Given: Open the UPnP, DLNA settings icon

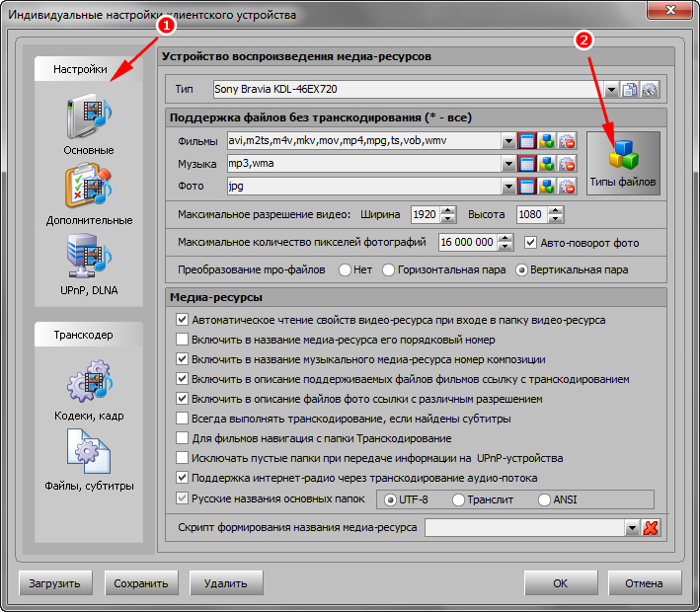Looking at the screenshot, I should coord(89,257).
